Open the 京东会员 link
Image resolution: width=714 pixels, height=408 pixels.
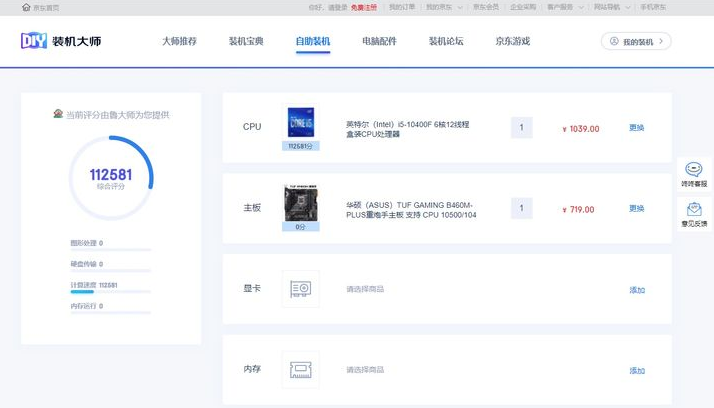tap(486, 7)
